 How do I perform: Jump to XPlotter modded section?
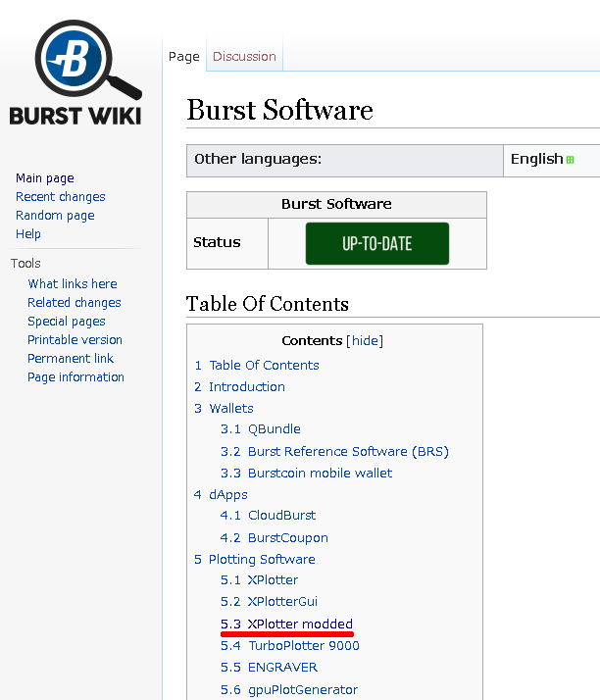point(299,625)
